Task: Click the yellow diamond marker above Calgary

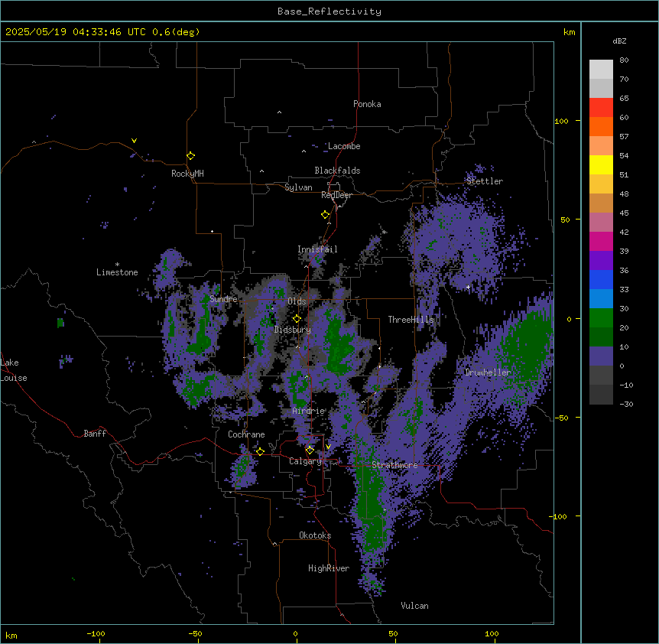Action: pos(310,450)
